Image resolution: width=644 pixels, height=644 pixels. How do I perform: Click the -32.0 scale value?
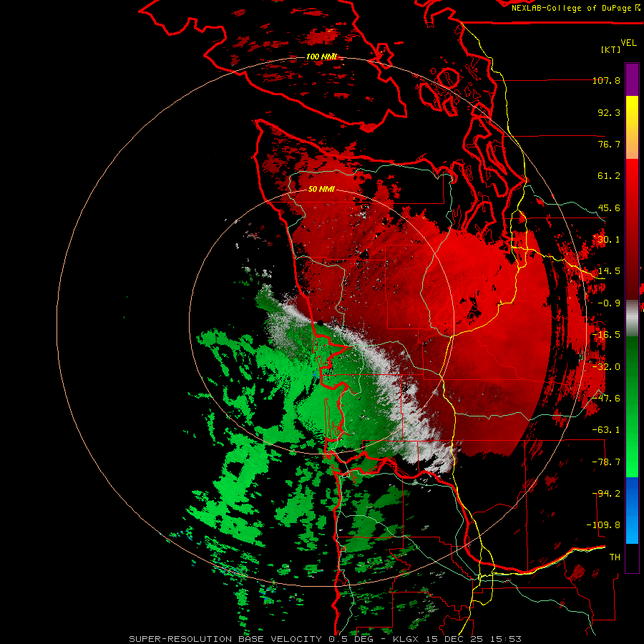tap(606, 367)
